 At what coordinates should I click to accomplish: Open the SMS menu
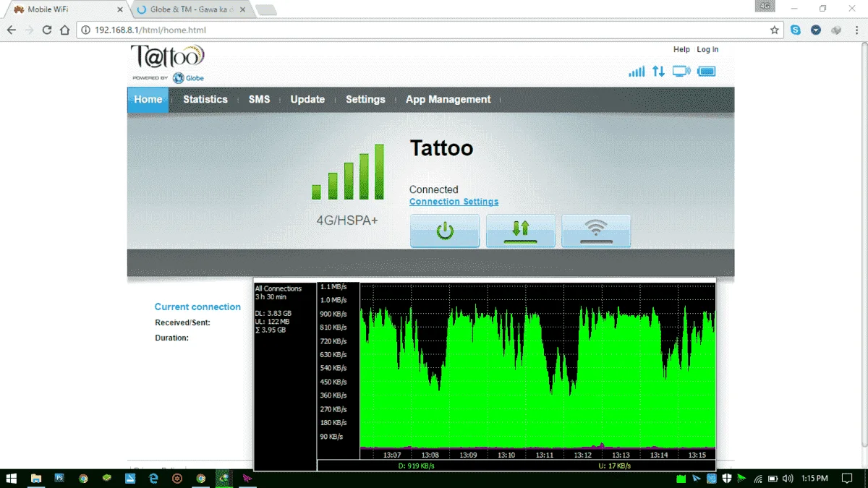click(259, 100)
